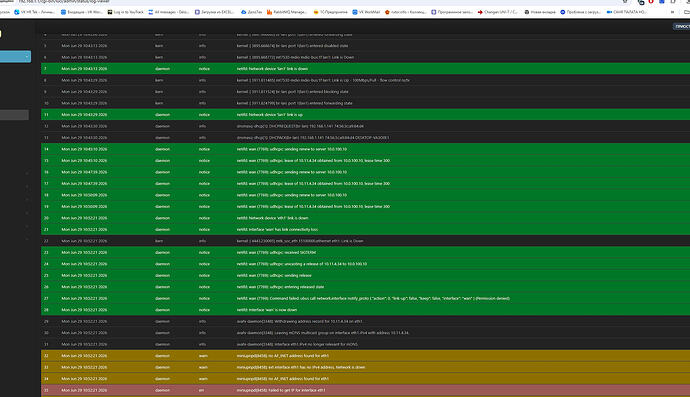Open the VK WorkMail bookmark
The image size is (690, 397).
[x=366, y=12]
